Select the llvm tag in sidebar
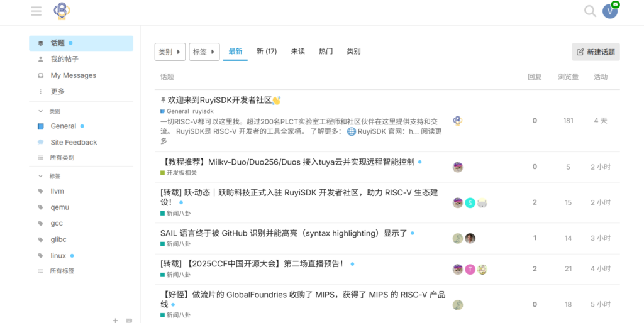This screenshot has width=644, height=323. coord(57,191)
